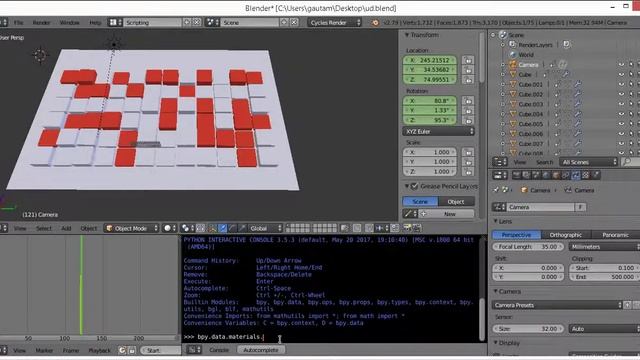Select the Orthographic lens type
Image resolution: width=640 pixels, height=360 pixels.
point(565,235)
